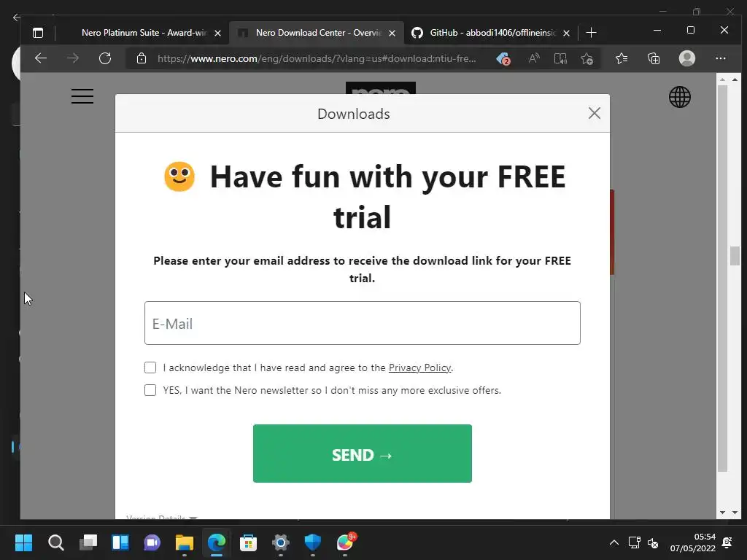The image size is (747, 560).
Task: Go back with browser back arrow
Action: coord(41,58)
